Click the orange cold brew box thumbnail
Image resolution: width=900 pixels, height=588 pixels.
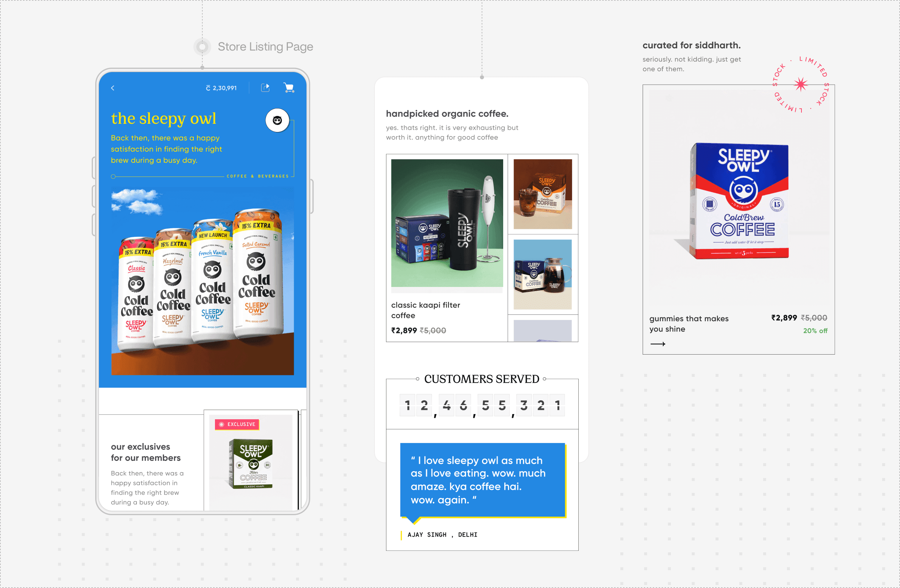coord(543,194)
